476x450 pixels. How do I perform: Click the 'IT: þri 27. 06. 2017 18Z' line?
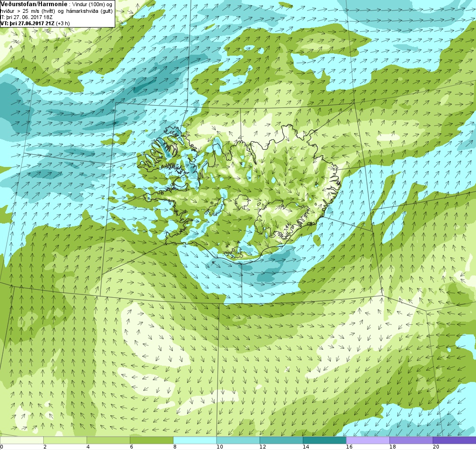26,17
